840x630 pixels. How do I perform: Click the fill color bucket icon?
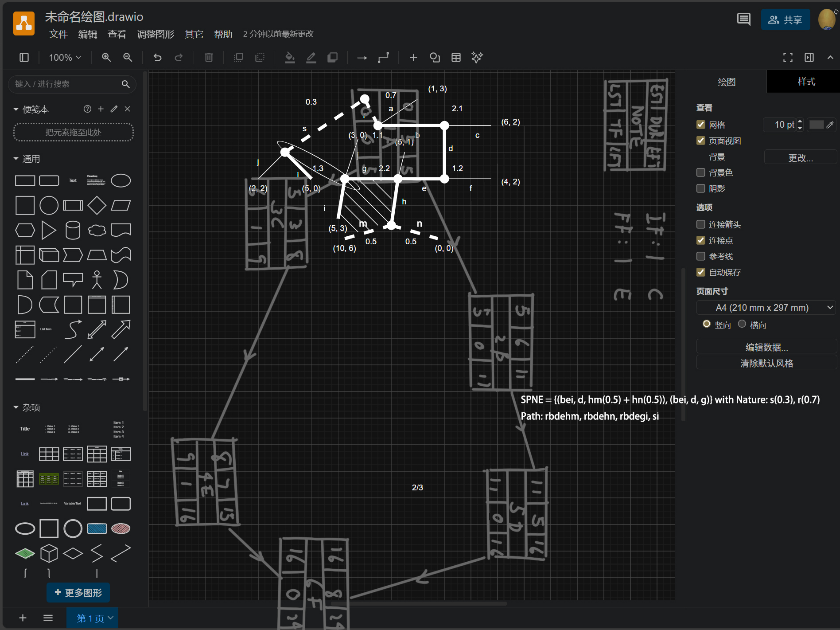point(290,57)
